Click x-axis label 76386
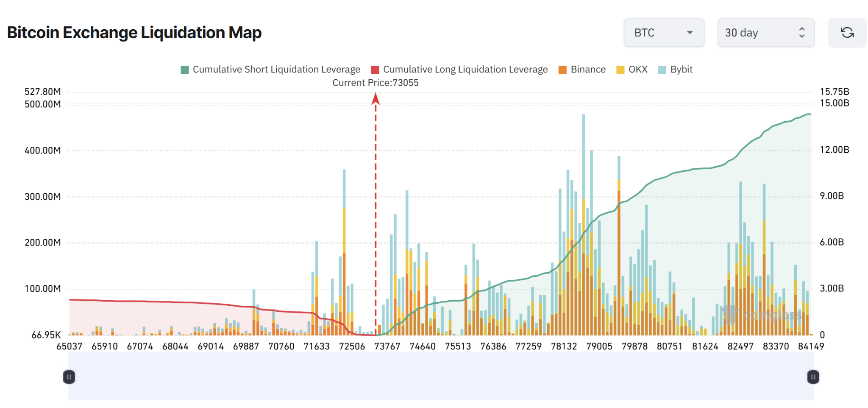Image resolution: width=868 pixels, height=408 pixels. [493, 346]
